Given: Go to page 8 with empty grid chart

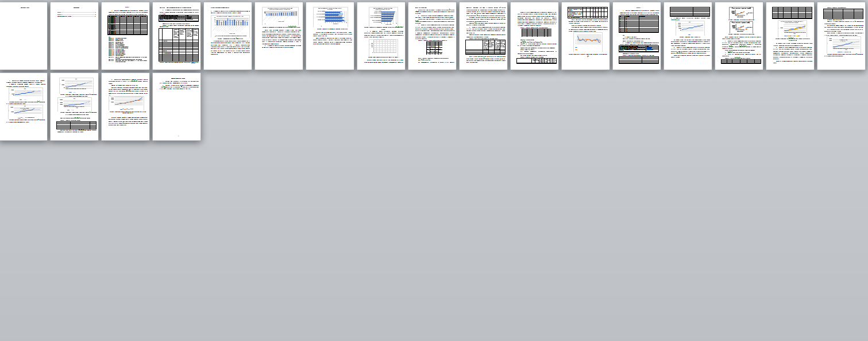Looking at the screenshot, I should [x=381, y=36].
